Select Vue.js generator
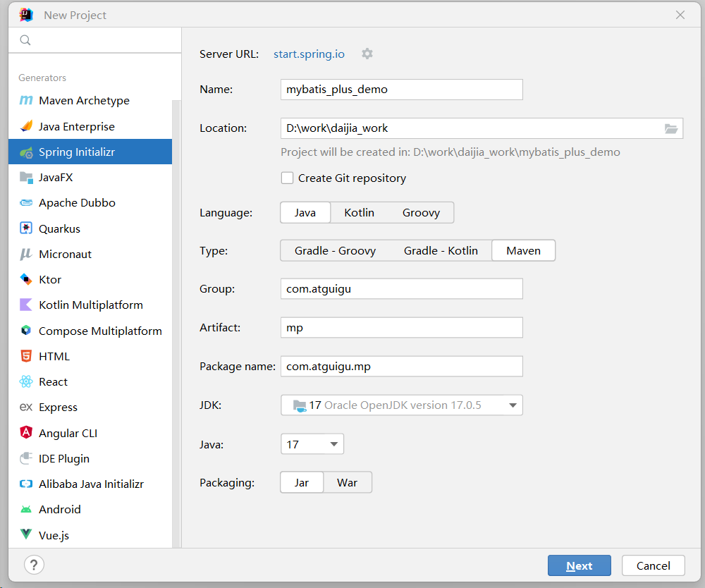705x588 pixels. point(90,535)
